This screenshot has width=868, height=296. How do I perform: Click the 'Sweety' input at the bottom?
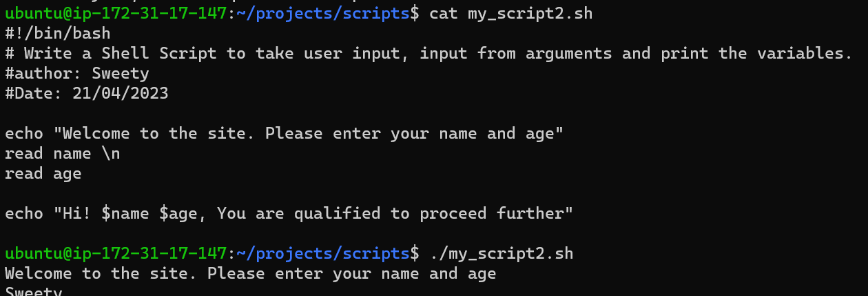(x=34, y=292)
